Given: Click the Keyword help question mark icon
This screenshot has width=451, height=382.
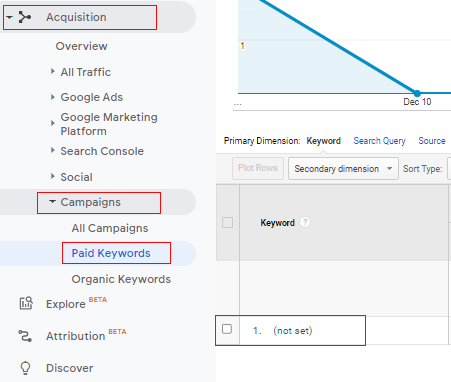Looking at the screenshot, I should (305, 222).
